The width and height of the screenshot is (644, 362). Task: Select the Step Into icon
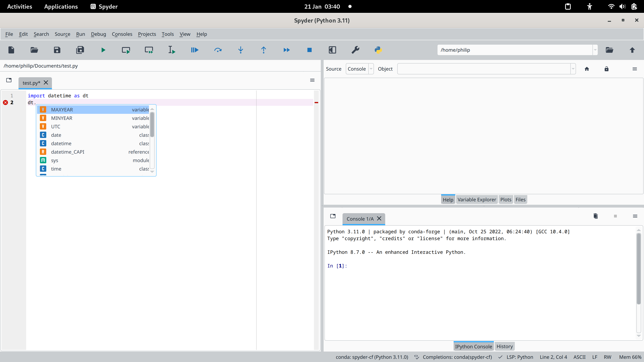(241, 50)
